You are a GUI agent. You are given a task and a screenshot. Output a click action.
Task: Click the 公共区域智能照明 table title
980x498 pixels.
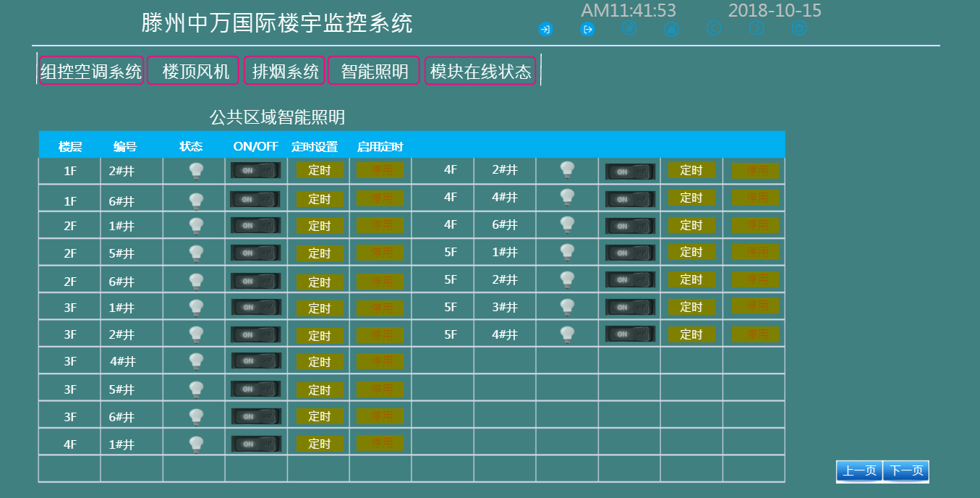click(x=277, y=117)
